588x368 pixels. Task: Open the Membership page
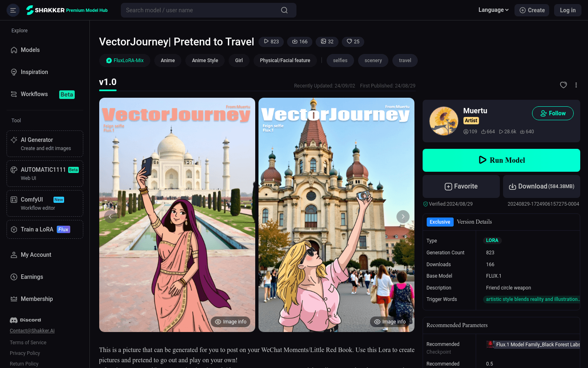click(45, 299)
